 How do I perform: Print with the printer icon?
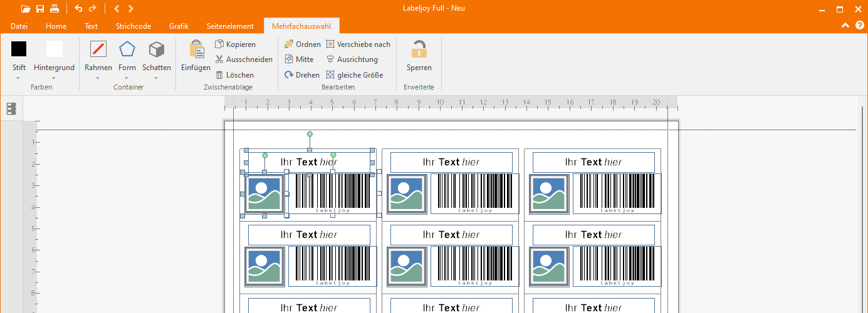(55, 9)
